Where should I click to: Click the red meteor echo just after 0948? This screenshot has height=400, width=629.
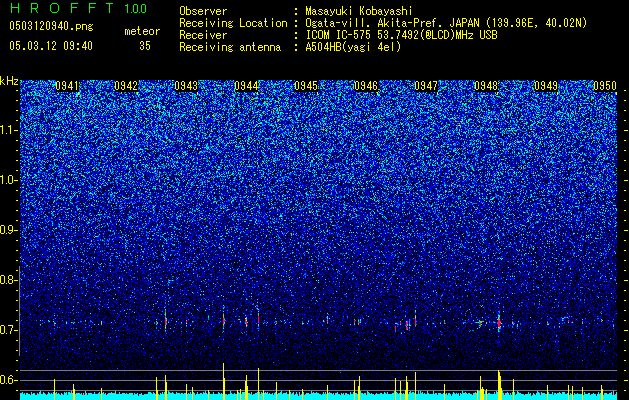pyautogui.click(x=499, y=322)
